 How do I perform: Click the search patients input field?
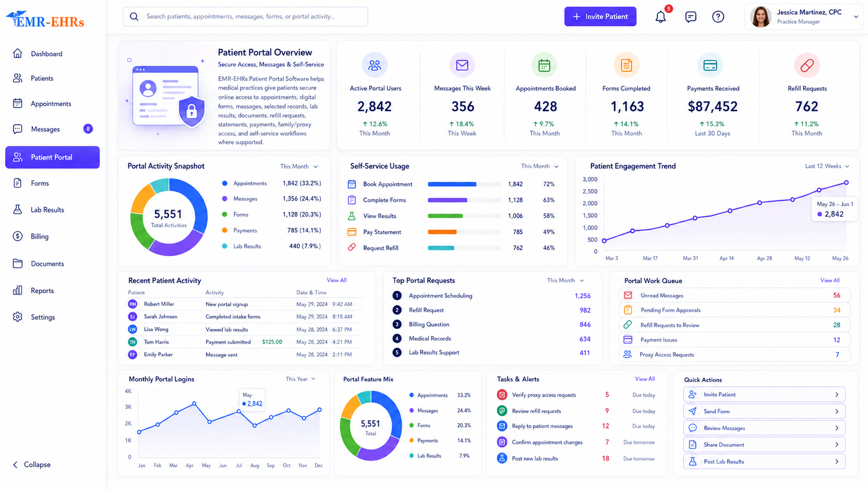pos(245,17)
